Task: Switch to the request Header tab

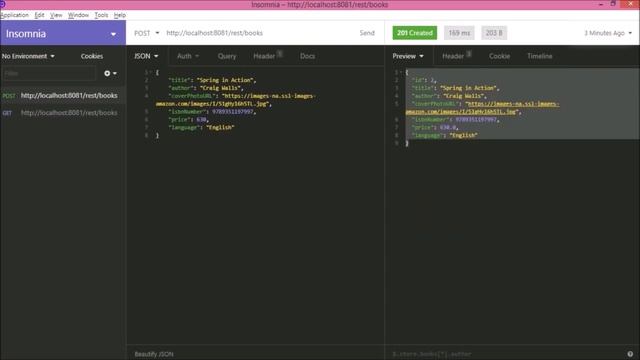Action: tap(268, 56)
